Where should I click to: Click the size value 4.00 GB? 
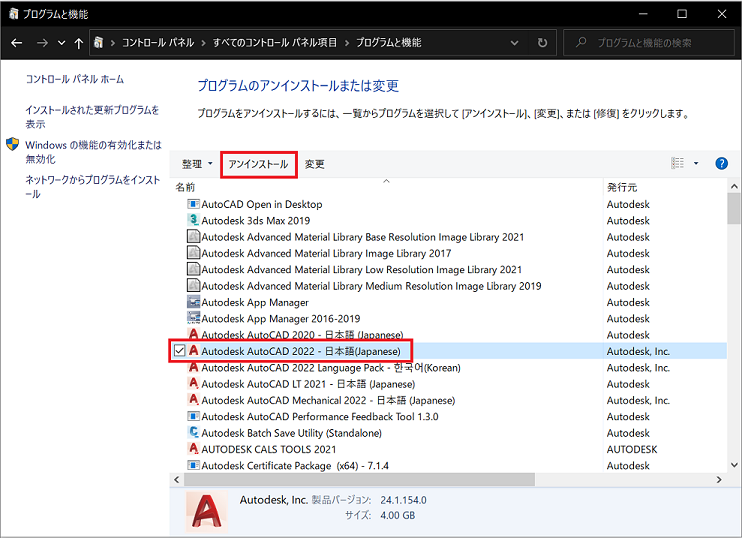point(398,515)
